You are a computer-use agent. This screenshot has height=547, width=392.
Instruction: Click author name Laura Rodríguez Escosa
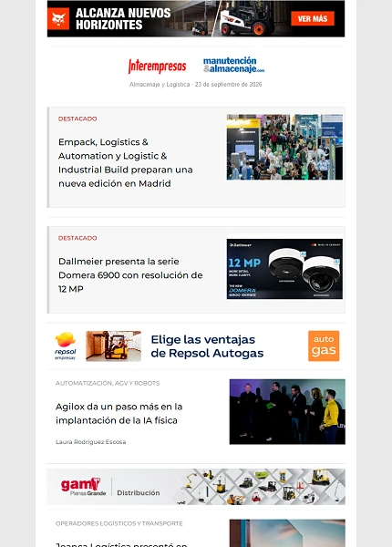[90, 442]
